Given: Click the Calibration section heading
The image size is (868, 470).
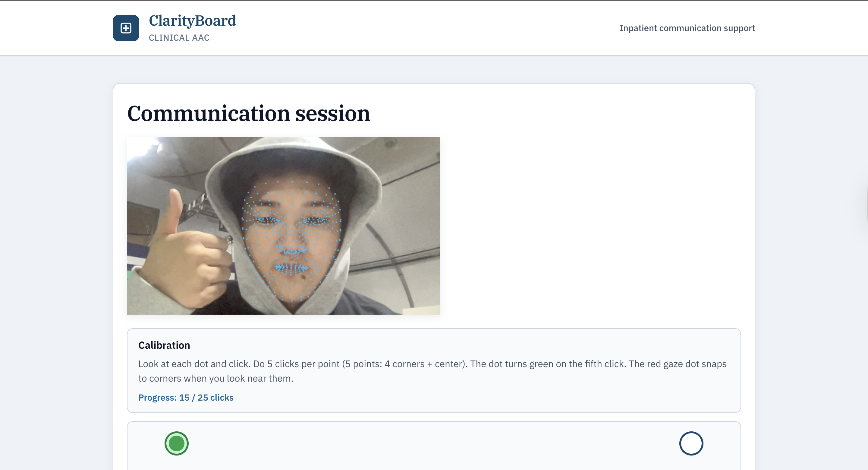Looking at the screenshot, I should point(164,345).
